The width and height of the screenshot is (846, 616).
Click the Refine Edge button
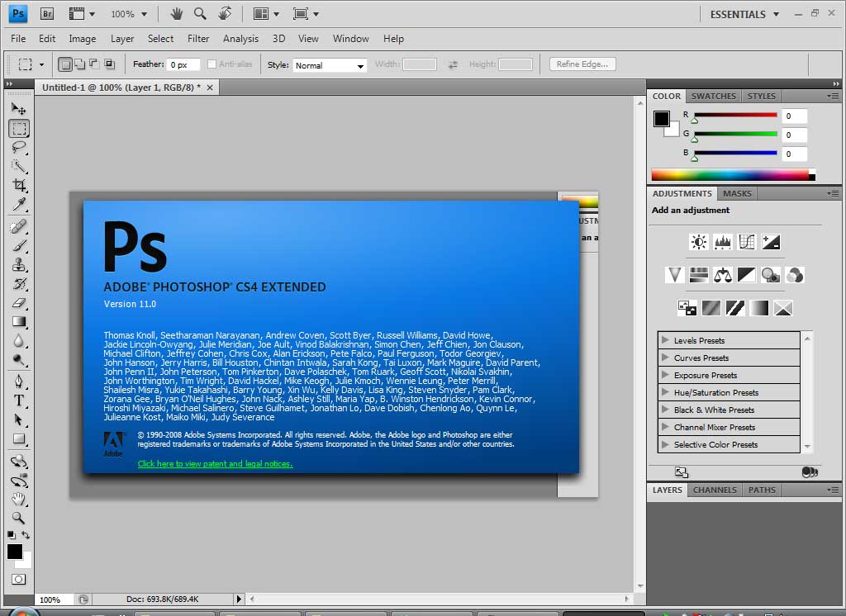pyautogui.click(x=582, y=64)
